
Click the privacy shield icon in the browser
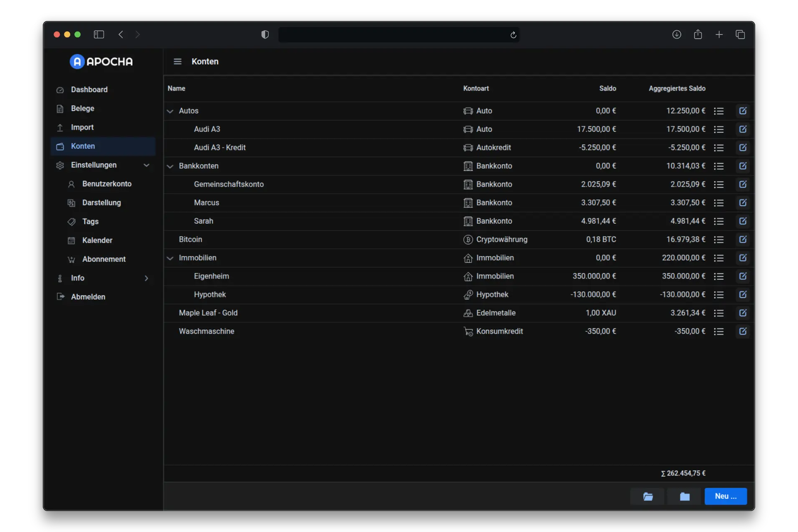265,34
